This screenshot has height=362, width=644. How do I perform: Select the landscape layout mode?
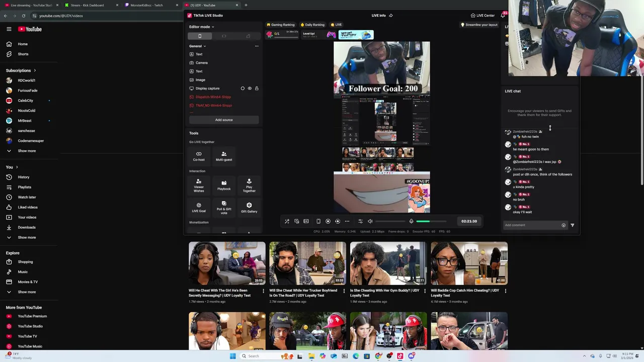224,36
